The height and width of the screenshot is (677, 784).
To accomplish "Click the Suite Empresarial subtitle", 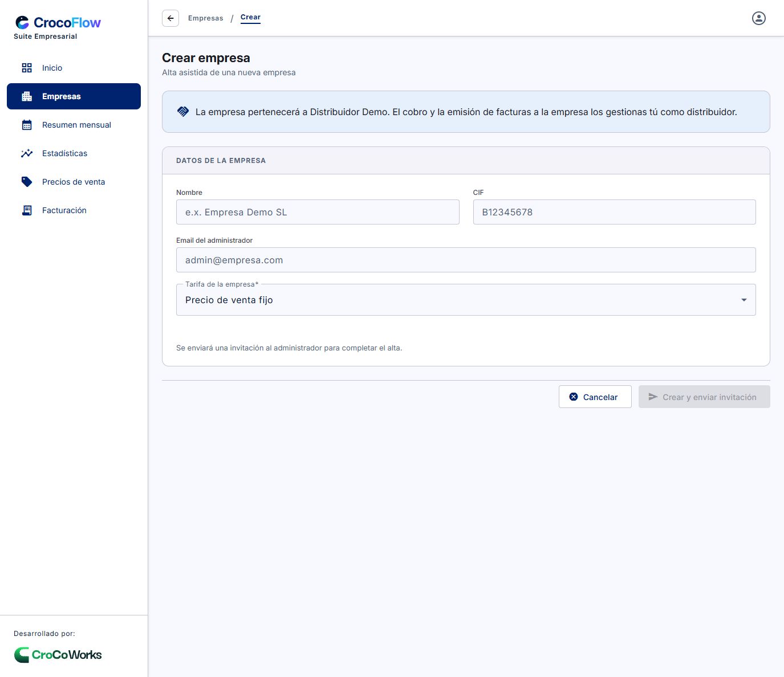I will (x=46, y=36).
